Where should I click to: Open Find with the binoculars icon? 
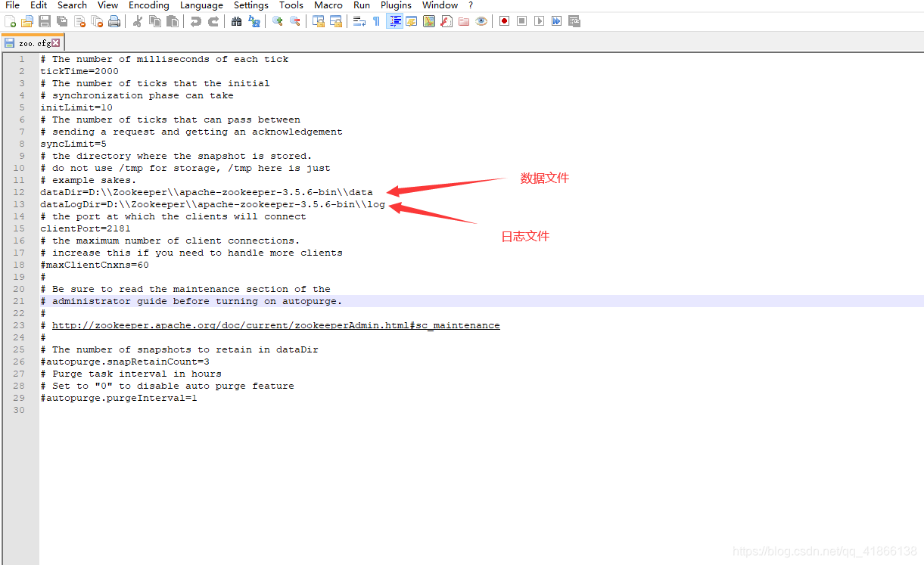(236, 21)
